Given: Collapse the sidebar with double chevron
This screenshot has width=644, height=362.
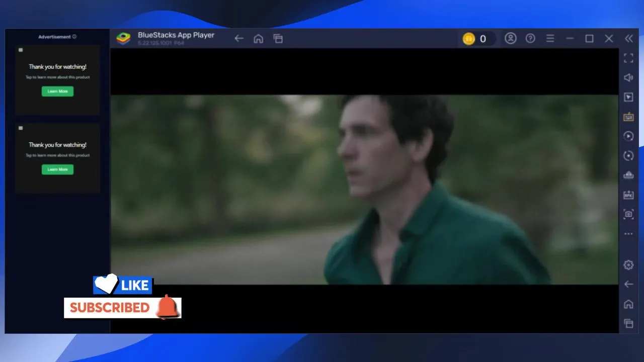Looking at the screenshot, I should pyautogui.click(x=628, y=39).
